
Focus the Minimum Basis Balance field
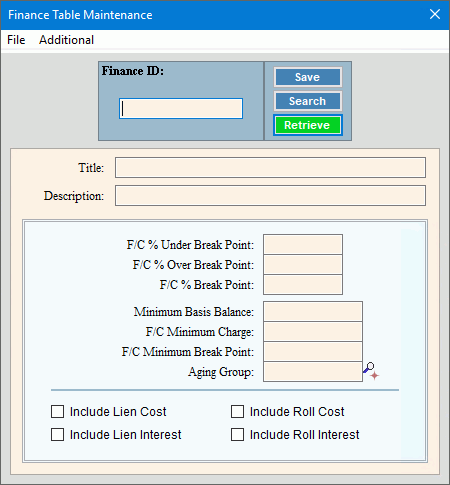[x=313, y=312]
